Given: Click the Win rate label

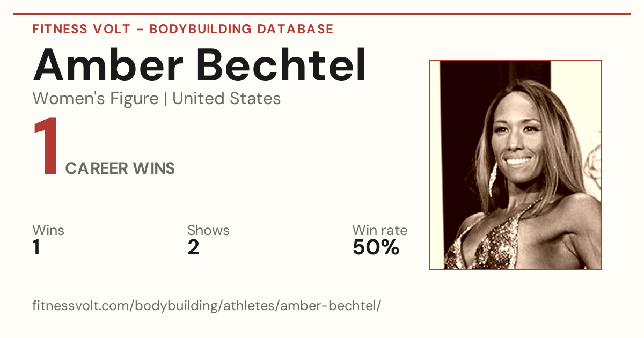Looking at the screenshot, I should click(380, 231).
